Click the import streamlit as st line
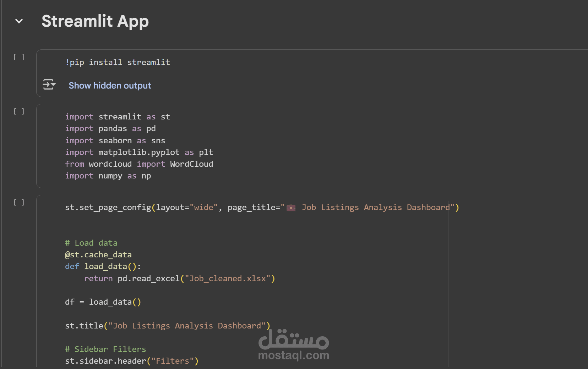 tap(118, 117)
